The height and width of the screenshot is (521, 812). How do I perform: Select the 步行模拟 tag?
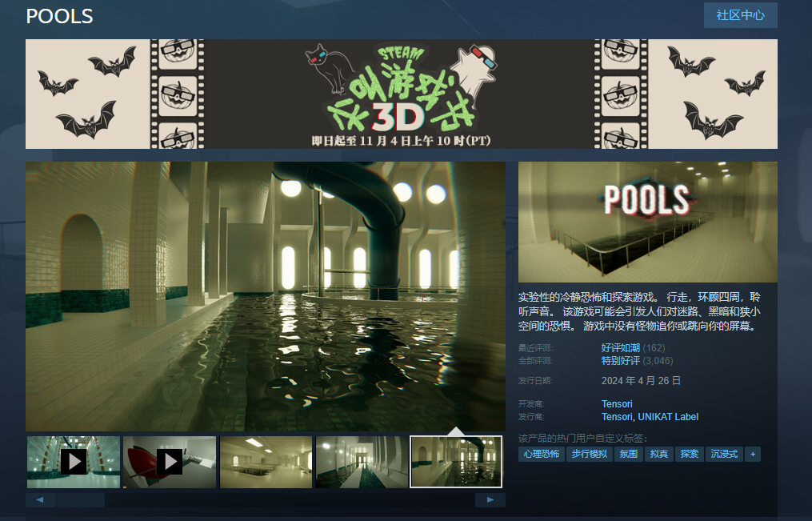589,455
